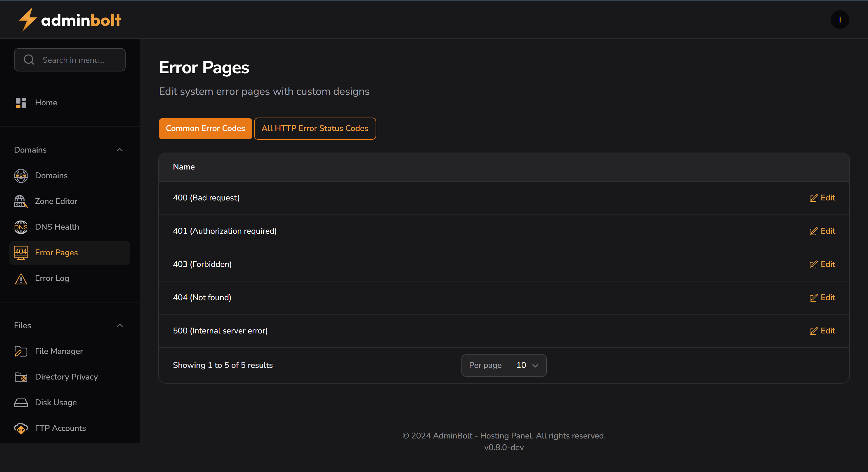Collapse the Files sidebar section
This screenshot has width=868, height=472.
pos(120,325)
